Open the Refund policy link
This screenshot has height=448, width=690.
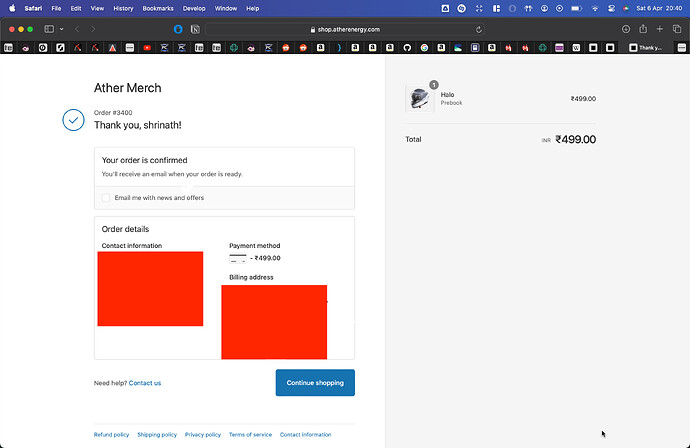tap(111, 434)
